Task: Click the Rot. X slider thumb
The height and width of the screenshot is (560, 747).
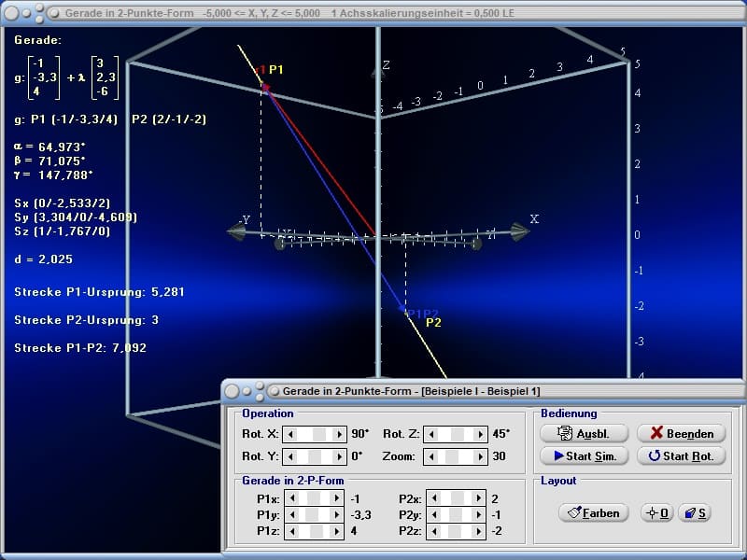Action: click(318, 434)
